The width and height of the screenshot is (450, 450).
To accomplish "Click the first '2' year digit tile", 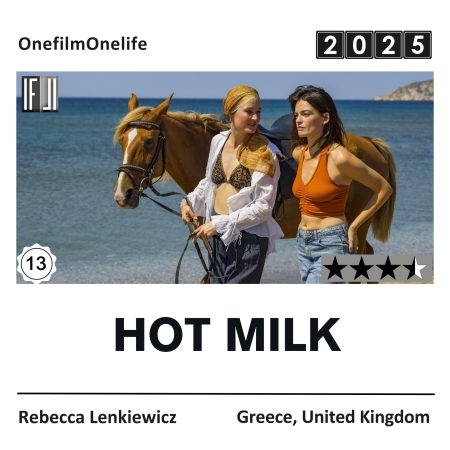I will (x=330, y=45).
